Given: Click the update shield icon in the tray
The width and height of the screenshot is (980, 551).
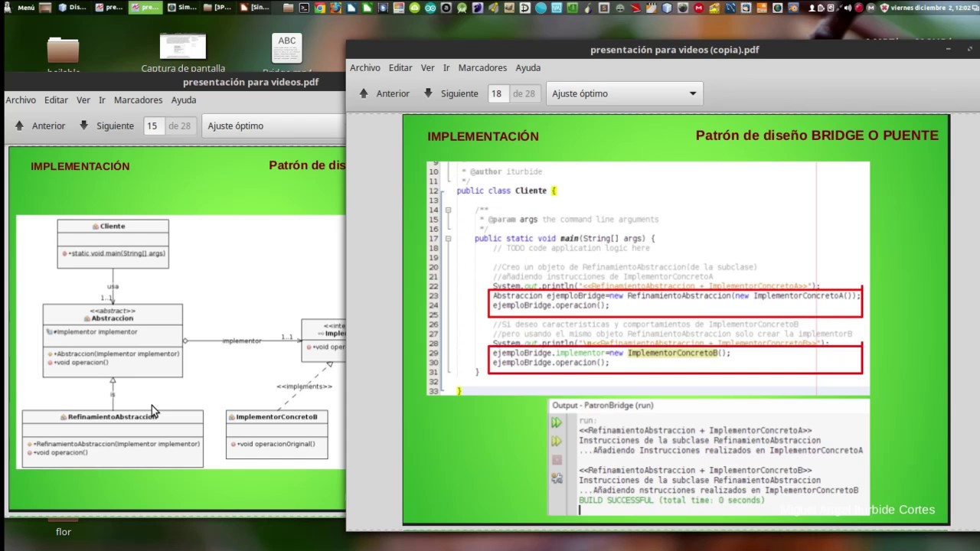Looking at the screenshot, I should (884, 8).
